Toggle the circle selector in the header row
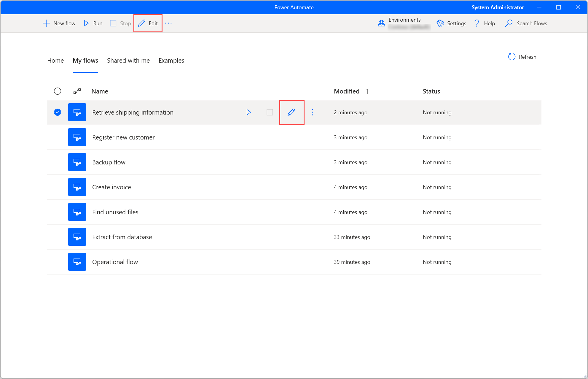Viewport: 588px width, 379px height. click(58, 91)
